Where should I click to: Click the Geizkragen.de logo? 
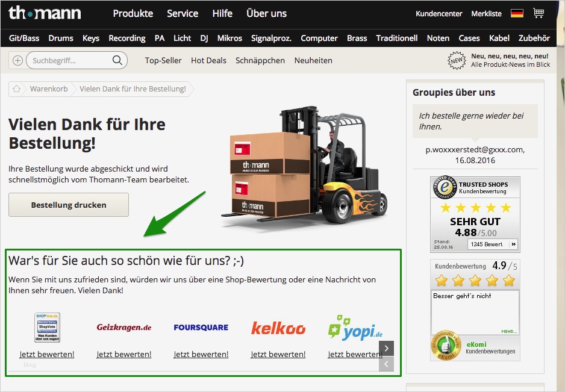(x=124, y=328)
